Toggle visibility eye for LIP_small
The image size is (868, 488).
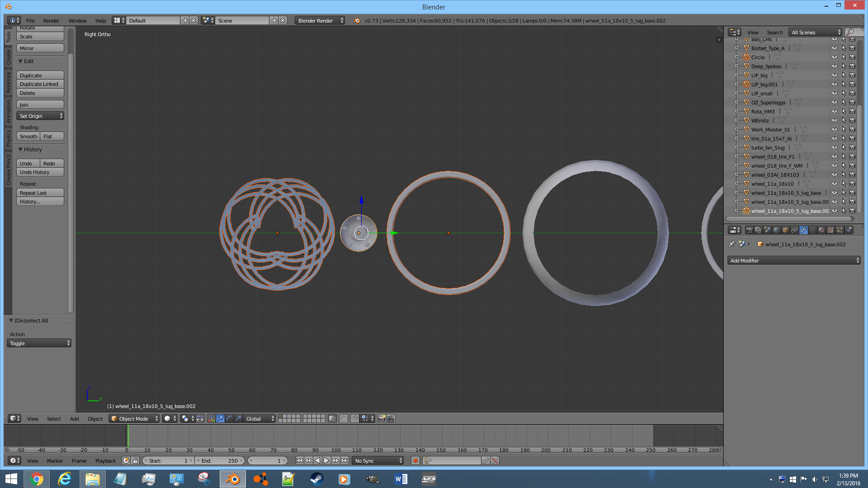tap(835, 93)
